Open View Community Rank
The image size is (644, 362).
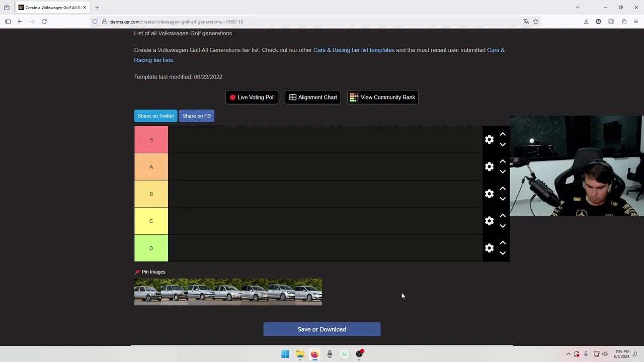click(x=382, y=97)
